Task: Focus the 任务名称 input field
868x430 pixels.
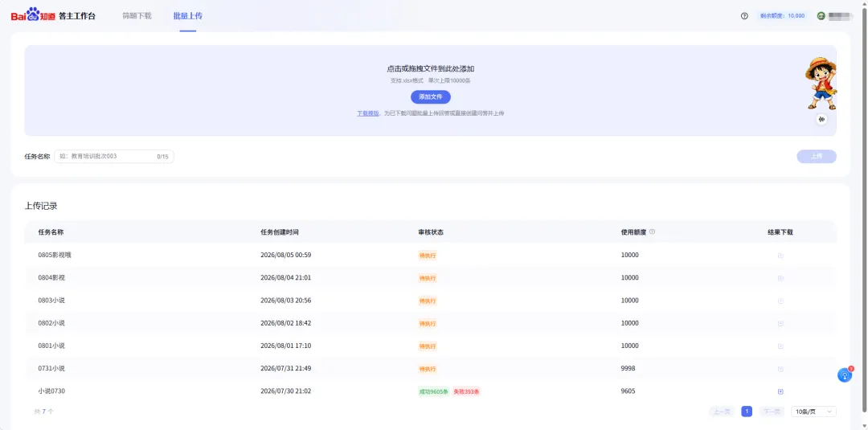Action: [x=114, y=157]
